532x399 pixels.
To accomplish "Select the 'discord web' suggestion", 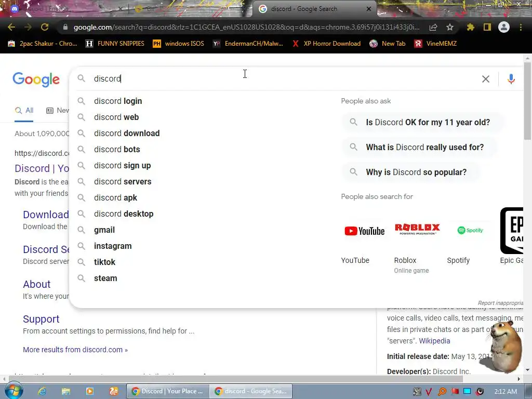I will point(116,117).
